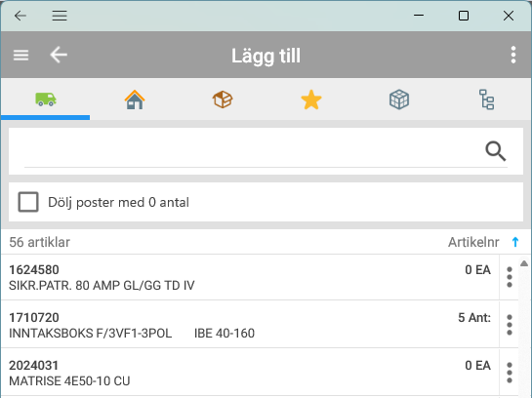Open the tree hierarchy structure tab
This screenshot has height=398, width=532.
tap(486, 99)
